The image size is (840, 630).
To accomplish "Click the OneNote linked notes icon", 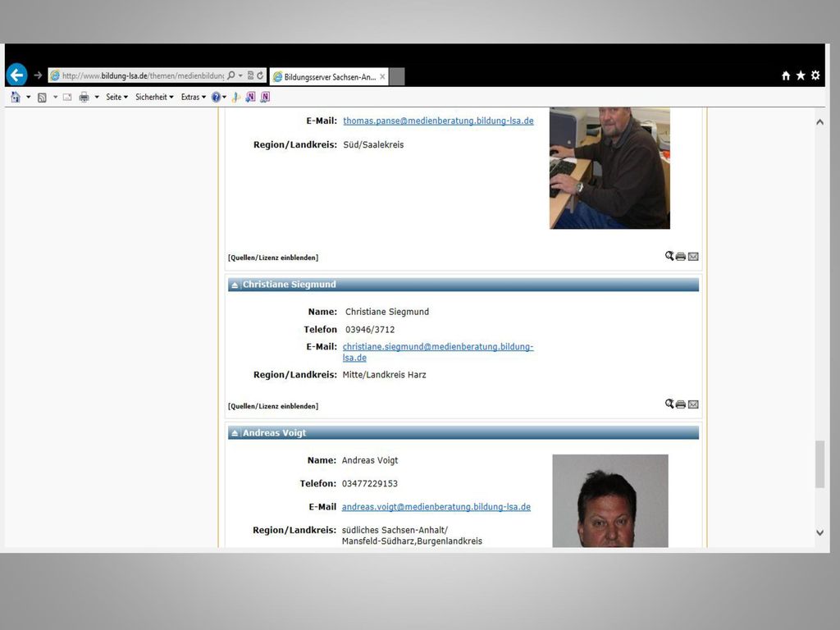I will 265,97.
